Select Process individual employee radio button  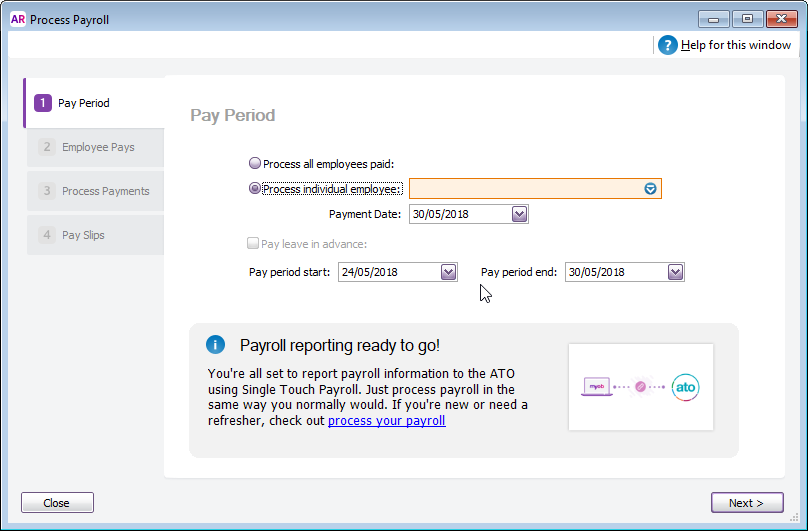point(255,189)
